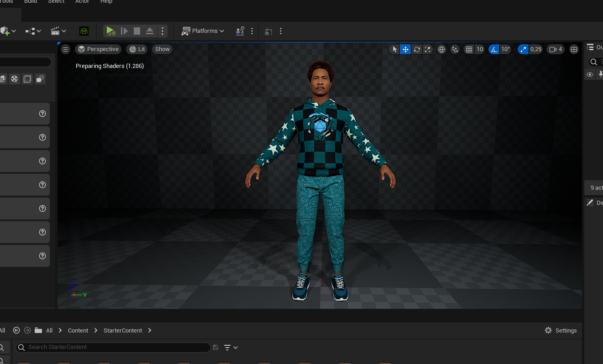Click the viewport layout maximize grid icon
This screenshot has height=364, width=603.
[574, 49]
